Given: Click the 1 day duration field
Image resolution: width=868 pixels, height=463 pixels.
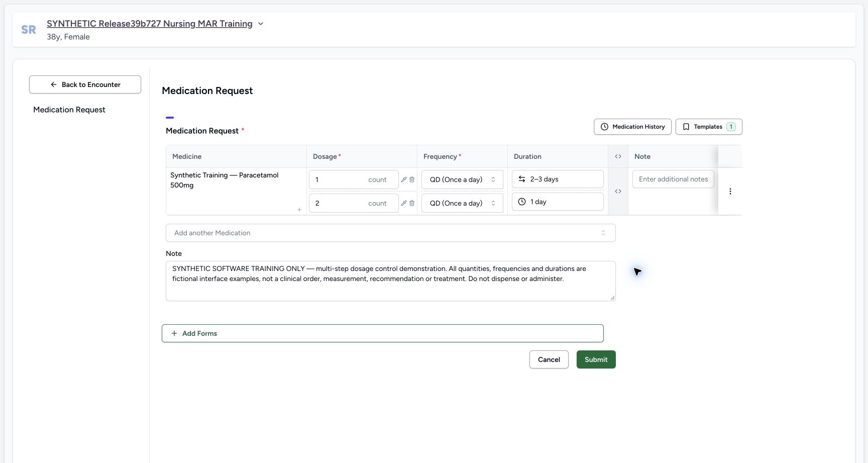Looking at the screenshot, I should (x=558, y=202).
